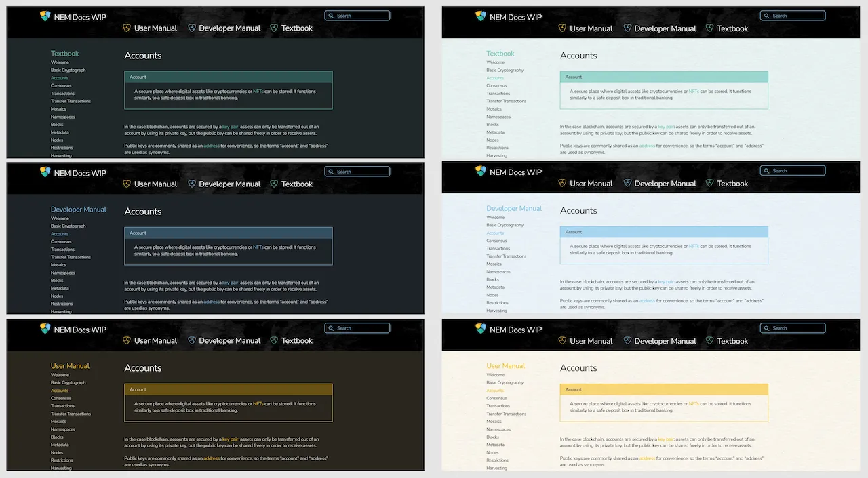The height and width of the screenshot is (478, 868).
Task: Open Developer Manual tab in dark teal panel
Action: pos(229,28)
